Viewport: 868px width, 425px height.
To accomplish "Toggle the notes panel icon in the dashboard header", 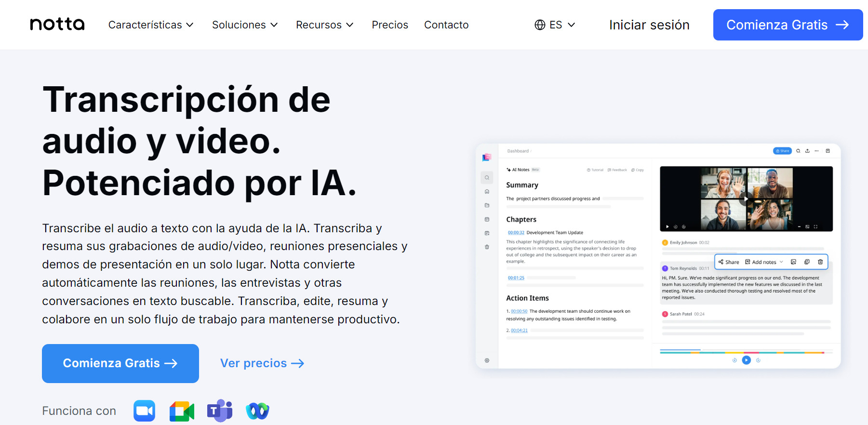I will pos(828,151).
